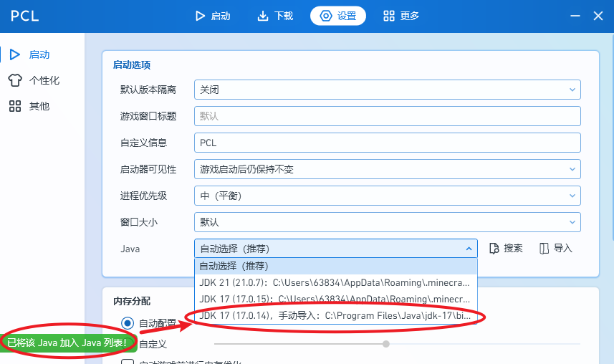Screen dimensions: 614x364
Task: Select the 自动配置 memory radio button
Action: 128,323
